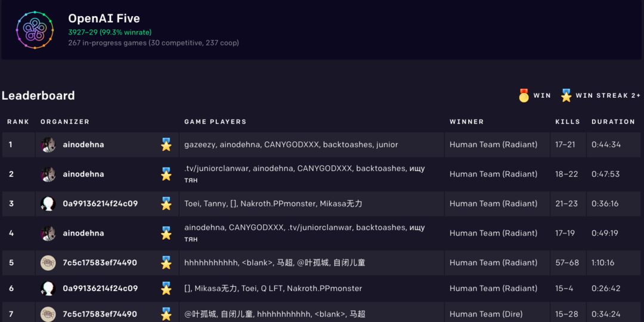Open organizer 7c5c17583ef74490 in rank 5 row

100,263
